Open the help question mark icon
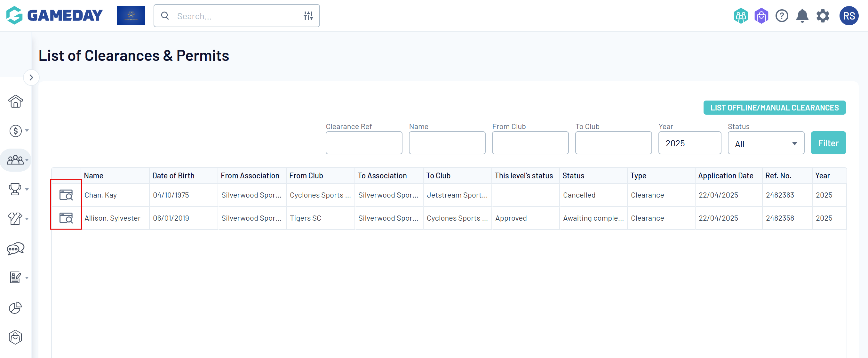This screenshot has height=358, width=868. 781,16
